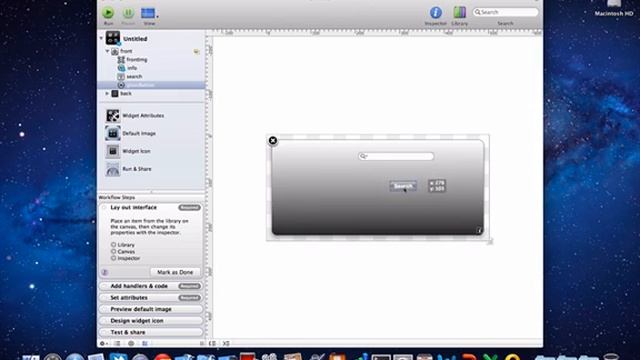Click Required badge on Add handlers & code
640x360 pixels.
(189, 286)
